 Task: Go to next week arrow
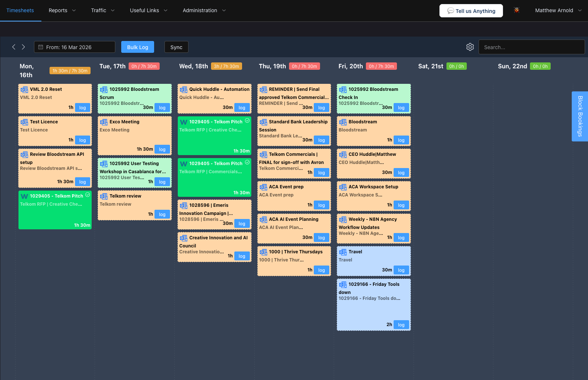coord(23,47)
